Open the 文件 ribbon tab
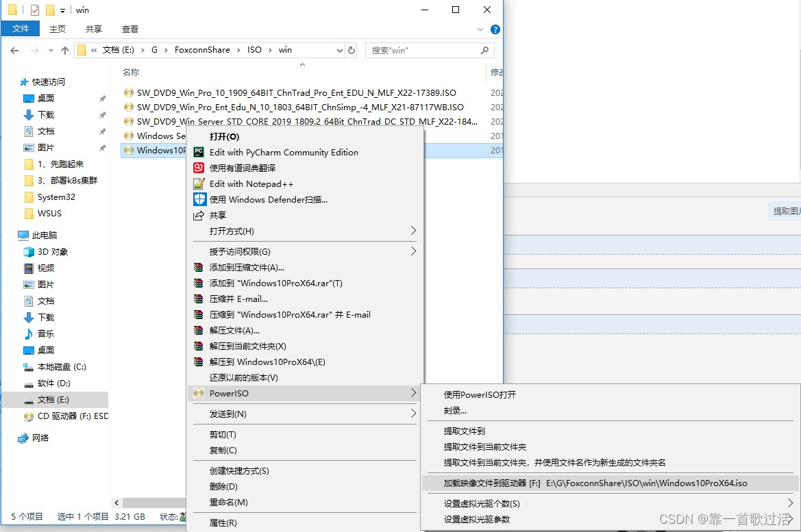Screen dimensions: 801x532 tap(21, 29)
